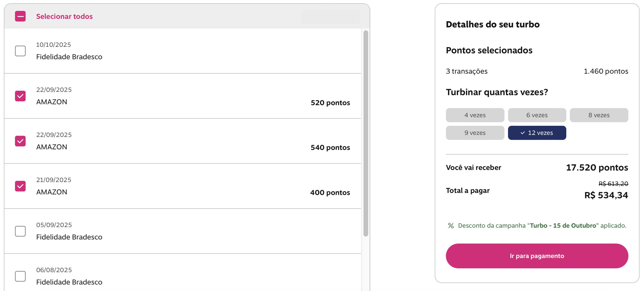Image resolution: width=644 pixels, height=291 pixels.
Task: Uncheck the 520 pontos AMAZON transaction
Action: 20,96
